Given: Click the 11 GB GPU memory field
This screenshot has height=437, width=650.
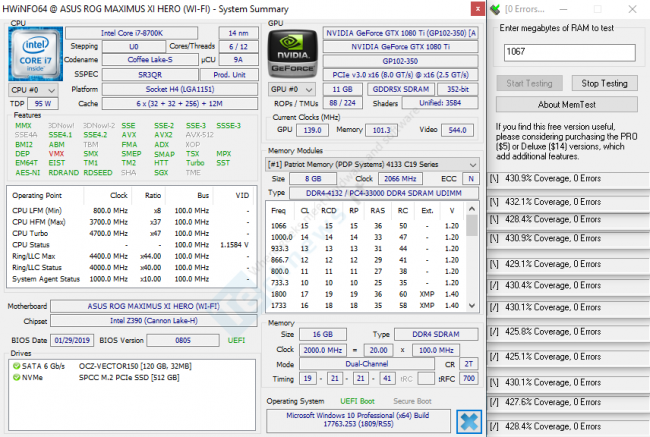Looking at the screenshot, I should click(342, 90).
